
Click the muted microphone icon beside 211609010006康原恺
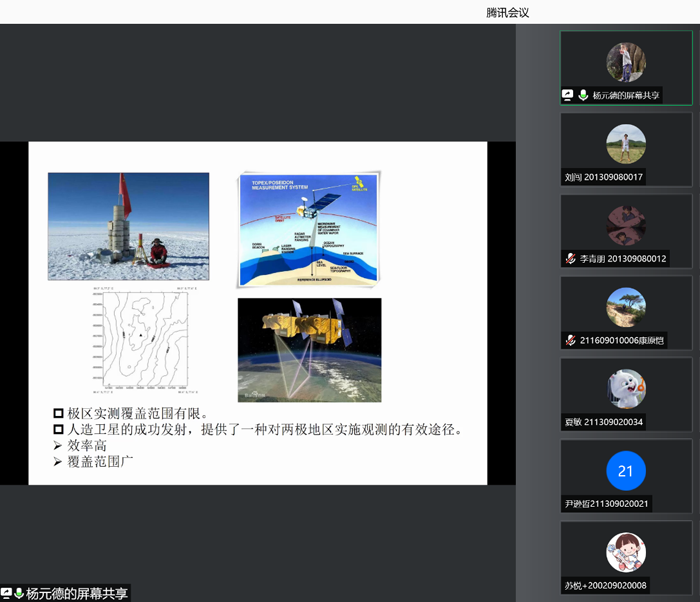(x=569, y=340)
